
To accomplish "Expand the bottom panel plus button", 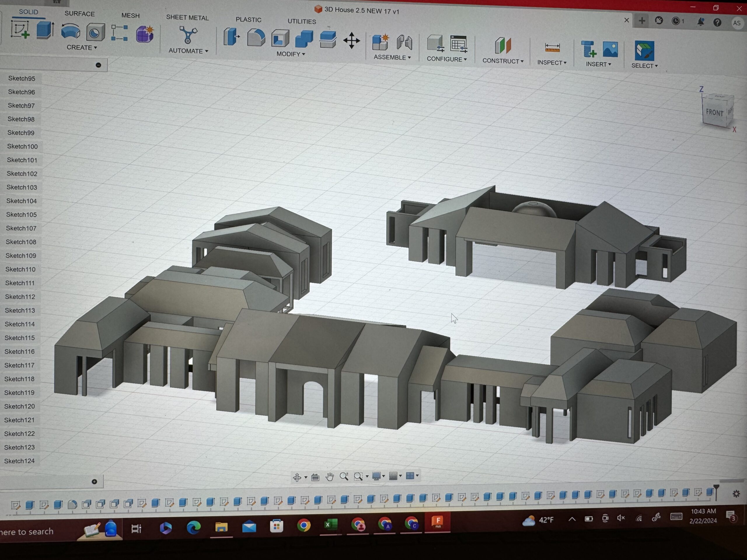I will 95,482.
